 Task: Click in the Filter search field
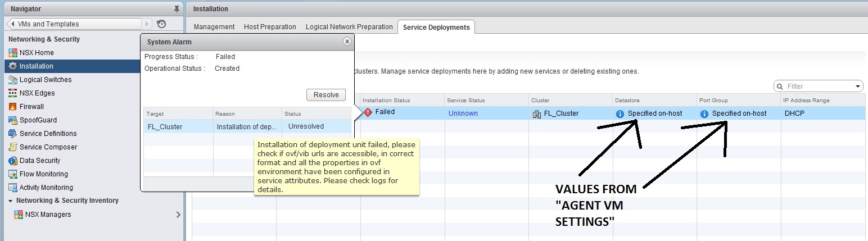pos(819,87)
